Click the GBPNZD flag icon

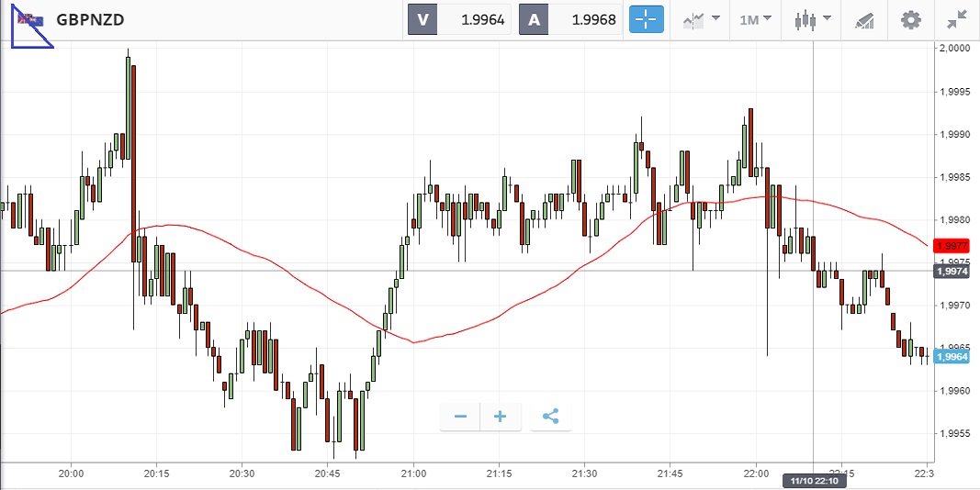click(30, 19)
